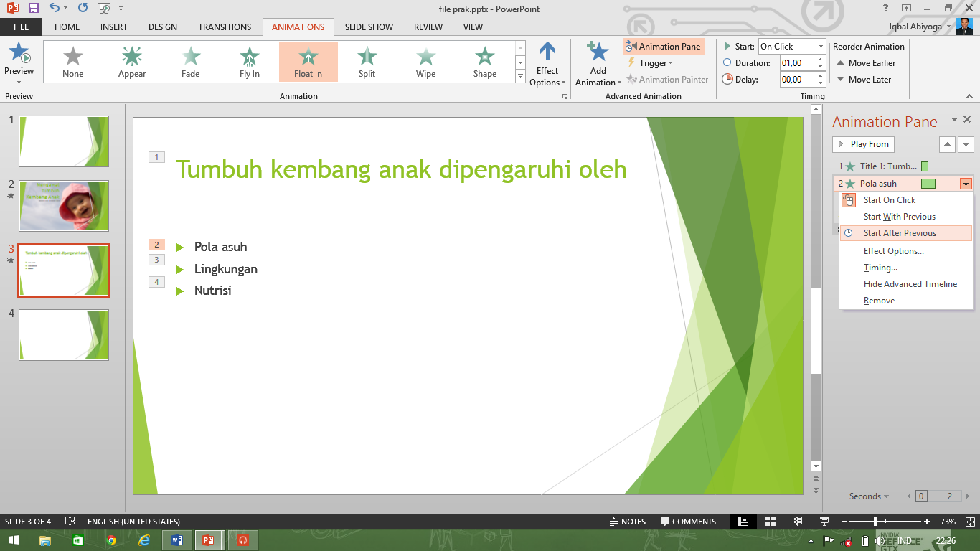
Task: Open the Seconds zoom dropdown
Action: [x=869, y=496]
